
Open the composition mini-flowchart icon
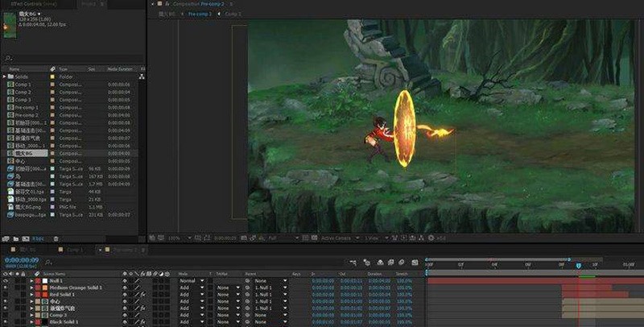pyautogui.click(x=353, y=262)
